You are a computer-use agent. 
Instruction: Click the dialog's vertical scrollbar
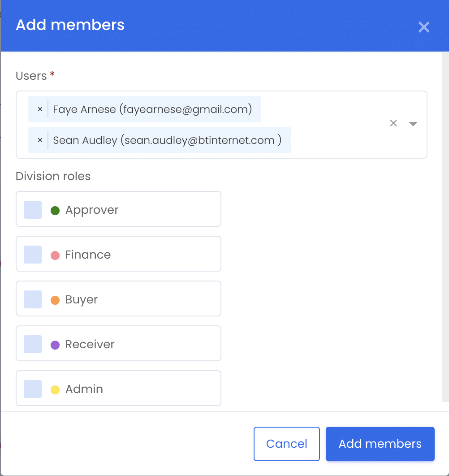point(445,227)
